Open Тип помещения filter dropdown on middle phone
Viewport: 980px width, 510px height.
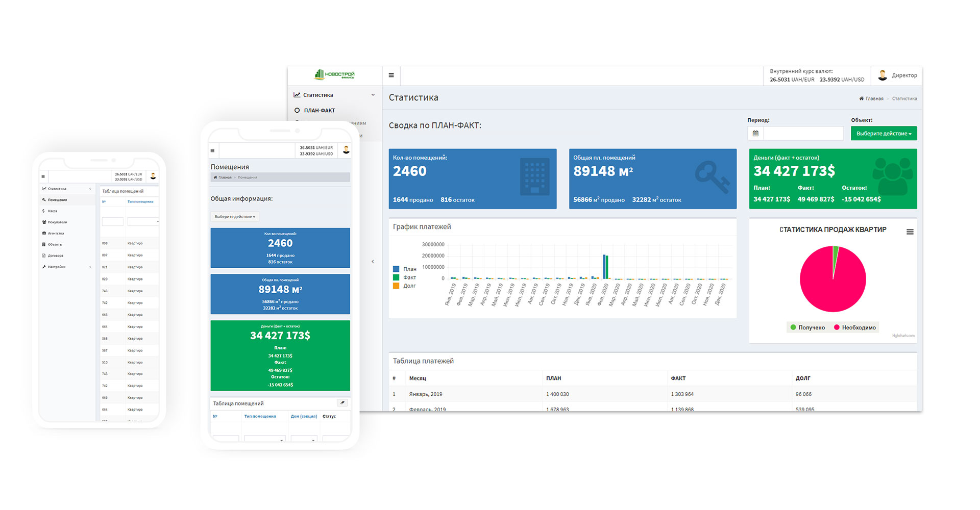[x=264, y=440]
